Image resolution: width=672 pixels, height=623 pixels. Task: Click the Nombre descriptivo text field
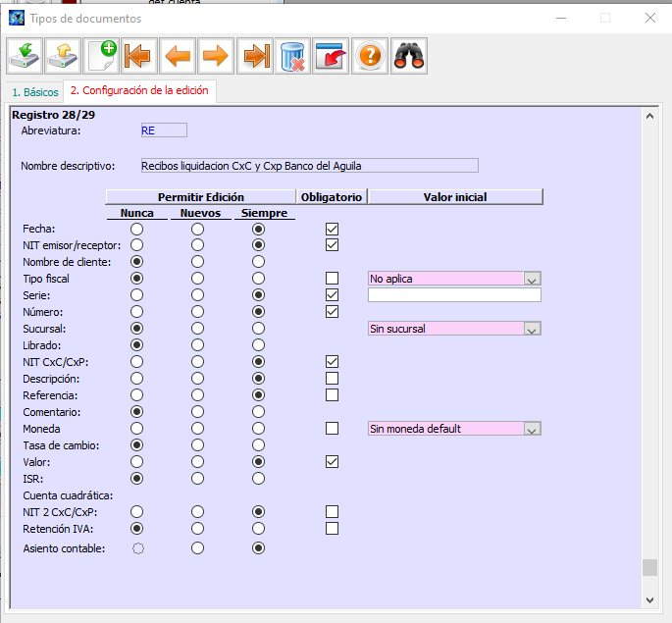pos(309,166)
